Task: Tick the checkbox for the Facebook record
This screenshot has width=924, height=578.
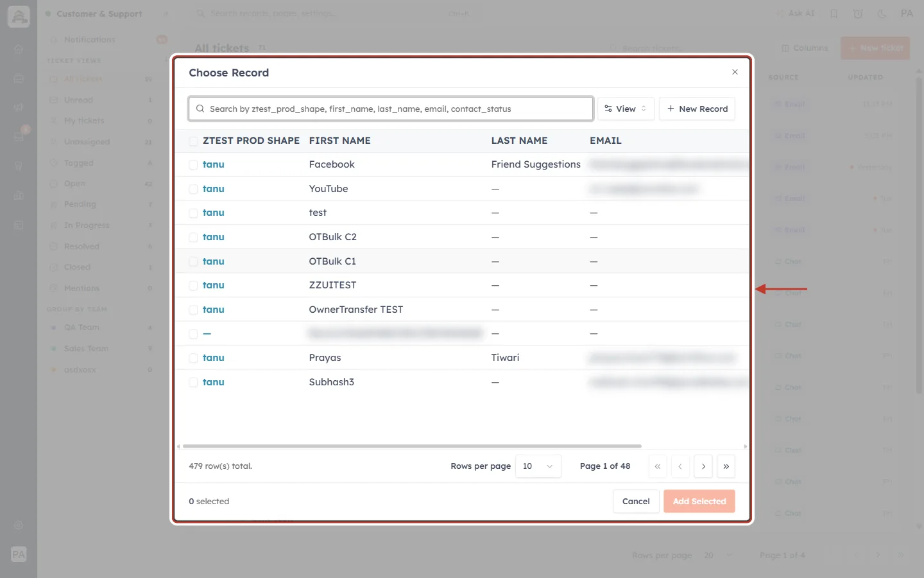Action: [193, 165]
